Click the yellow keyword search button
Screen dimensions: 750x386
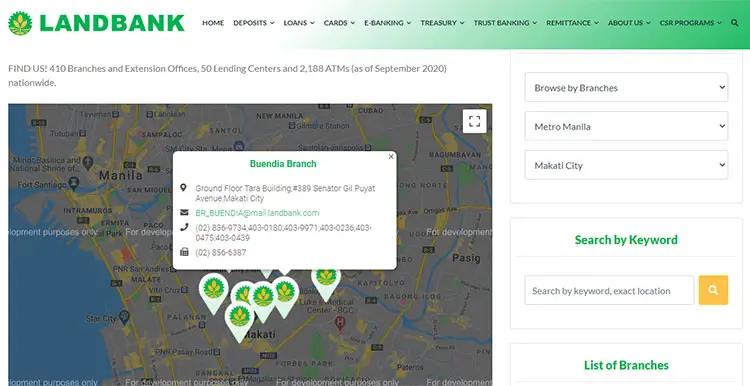(x=713, y=290)
